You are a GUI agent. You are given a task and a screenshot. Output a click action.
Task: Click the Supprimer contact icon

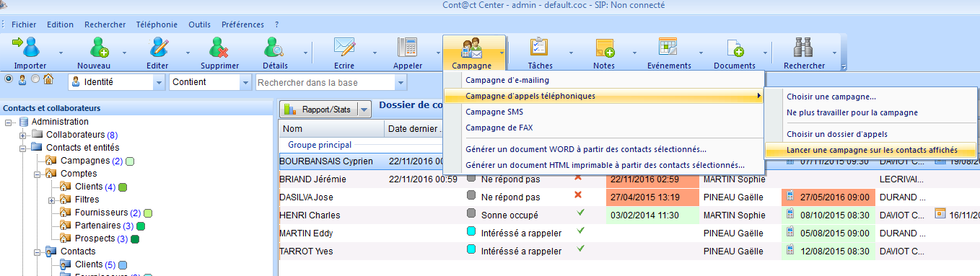click(x=219, y=47)
